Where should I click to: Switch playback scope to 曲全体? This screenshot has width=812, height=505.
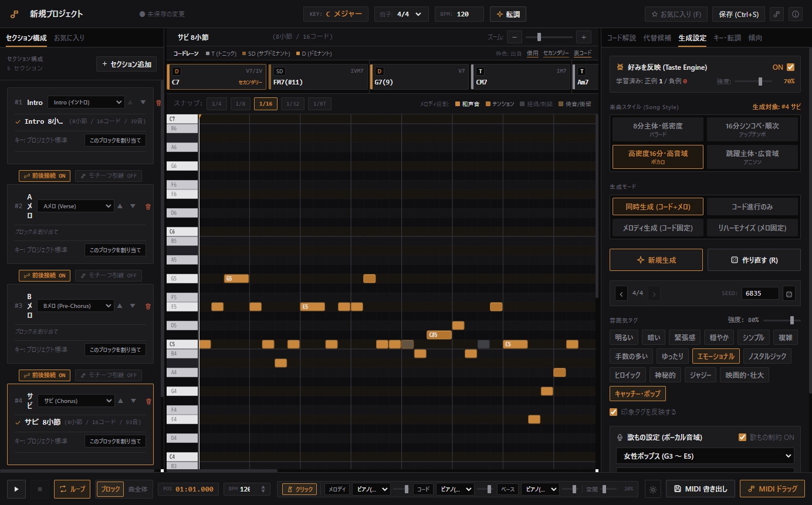pyautogui.click(x=137, y=489)
